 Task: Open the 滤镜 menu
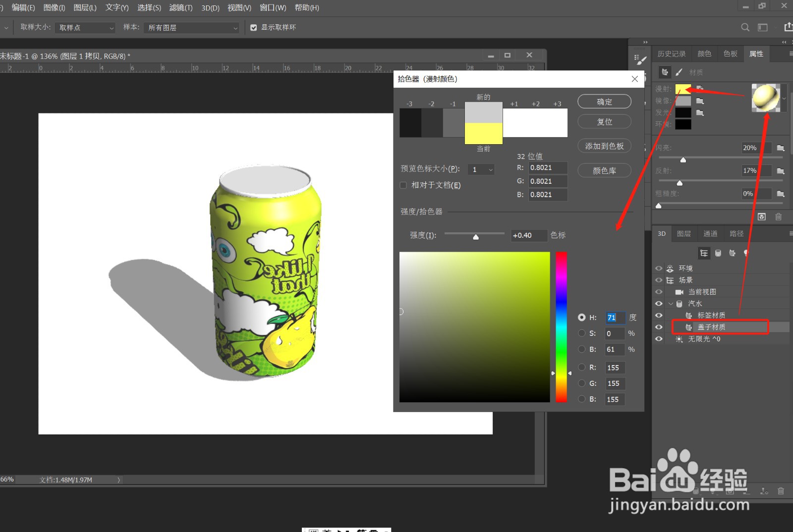coord(181,7)
